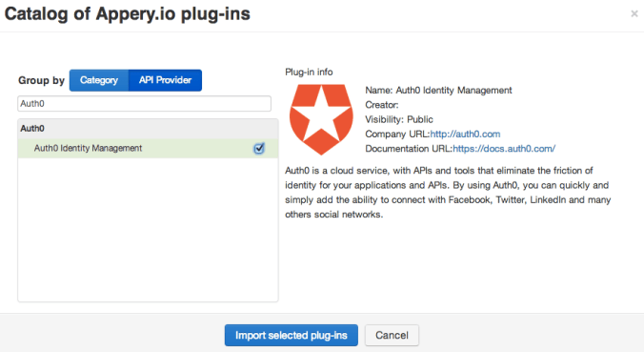
Task: Group plug-ins by Category
Action: 99,80
